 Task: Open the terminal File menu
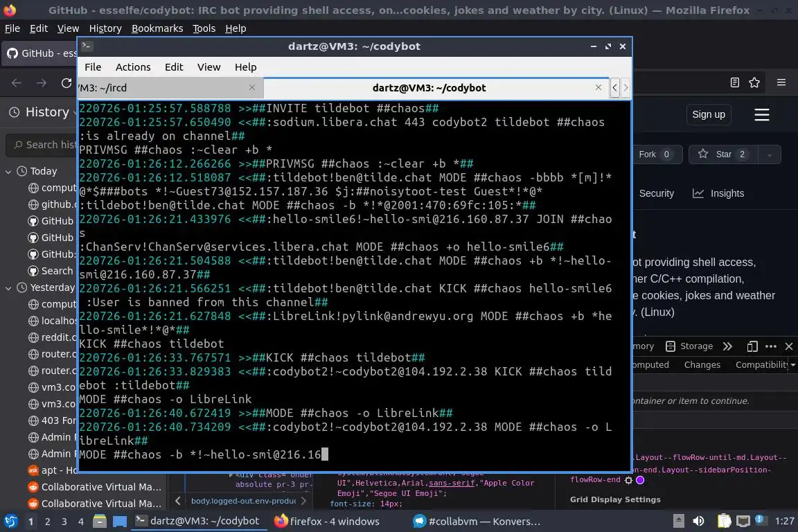[93, 67]
